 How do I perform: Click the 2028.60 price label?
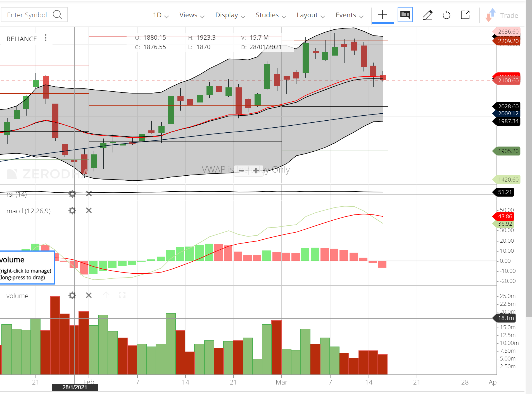pyautogui.click(x=506, y=106)
